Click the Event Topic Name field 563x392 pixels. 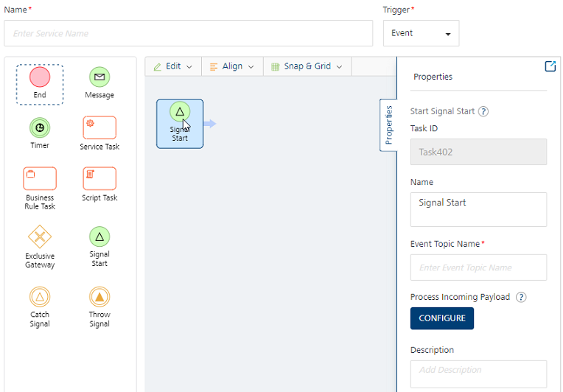[x=478, y=267]
